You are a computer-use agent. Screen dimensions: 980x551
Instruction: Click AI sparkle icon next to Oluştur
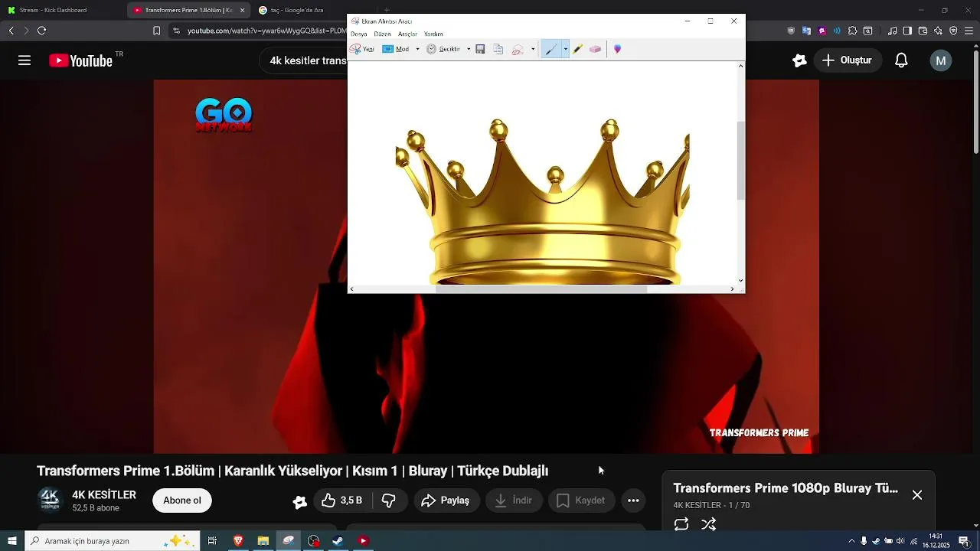point(800,60)
